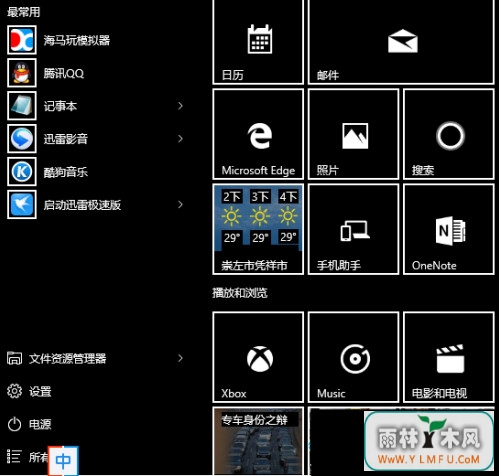Click the 文件资源管理器 folder icon

[x=14, y=358]
